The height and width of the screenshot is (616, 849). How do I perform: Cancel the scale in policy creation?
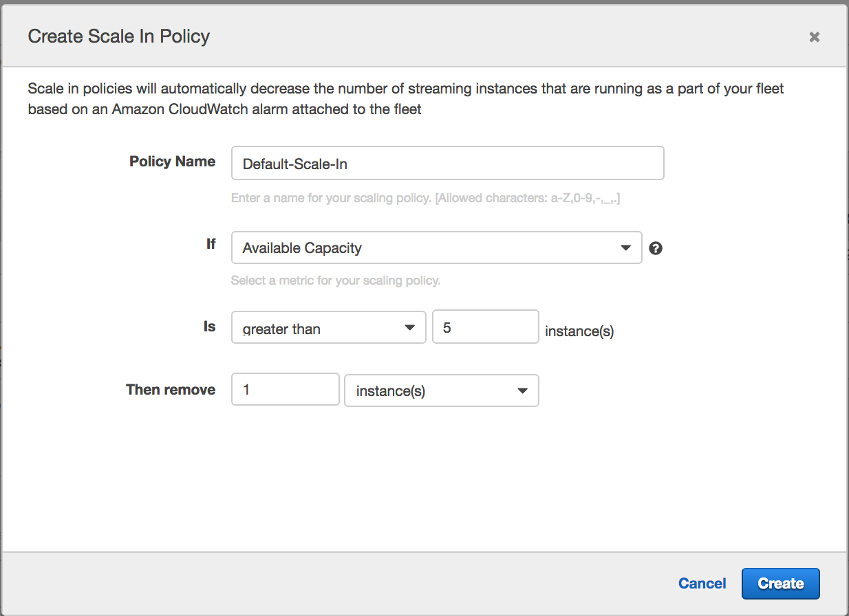point(702,584)
